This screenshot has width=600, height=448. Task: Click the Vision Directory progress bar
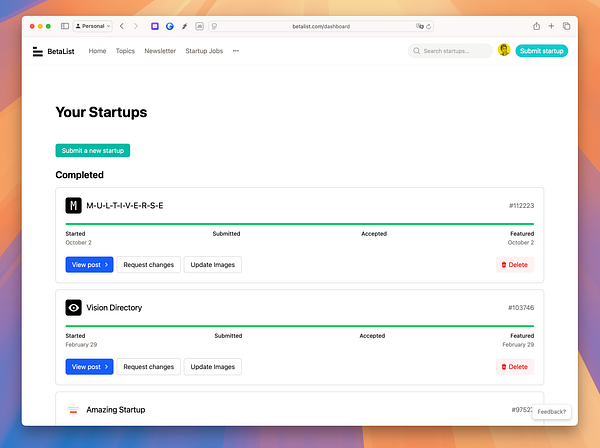click(300, 326)
